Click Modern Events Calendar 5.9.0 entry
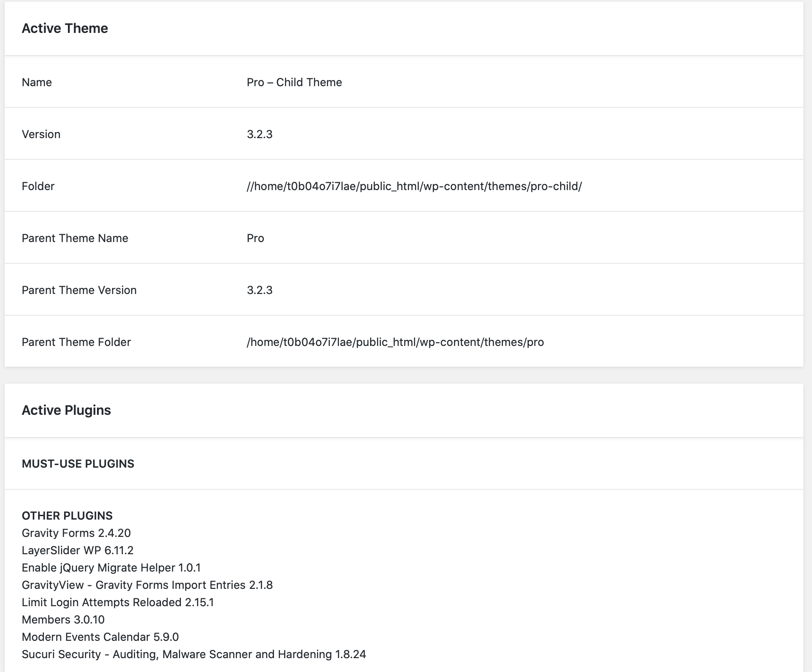Viewport: 812px width, 672px height. click(x=100, y=637)
